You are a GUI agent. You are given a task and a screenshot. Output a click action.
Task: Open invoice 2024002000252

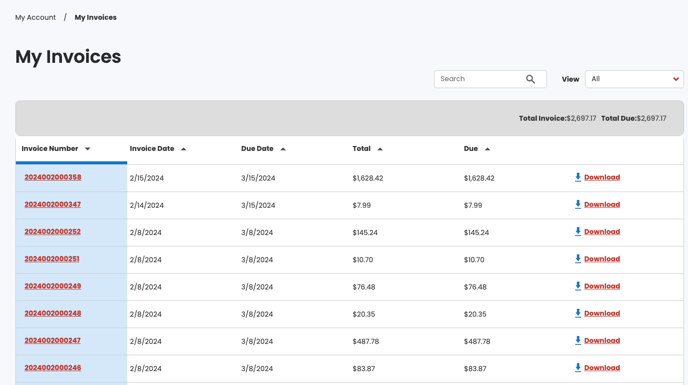click(x=53, y=231)
